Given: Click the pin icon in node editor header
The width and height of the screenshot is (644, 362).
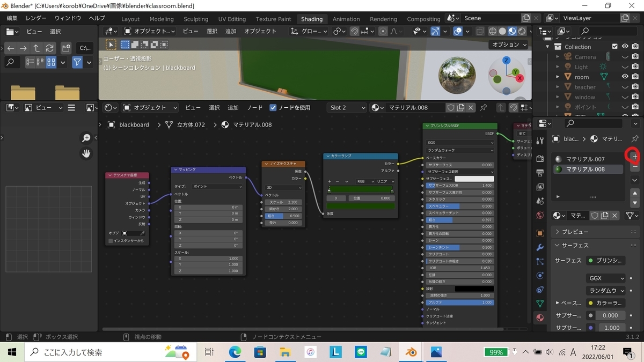Looking at the screenshot, I should pyautogui.click(x=484, y=108).
